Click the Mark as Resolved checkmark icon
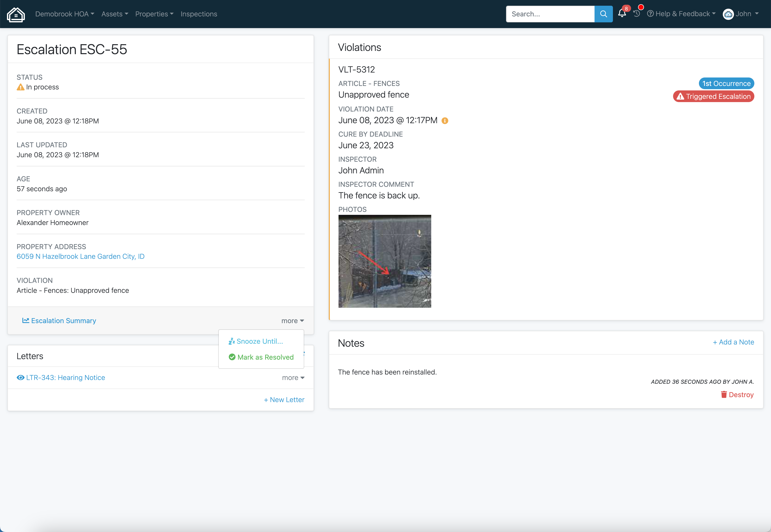 pos(232,357)
